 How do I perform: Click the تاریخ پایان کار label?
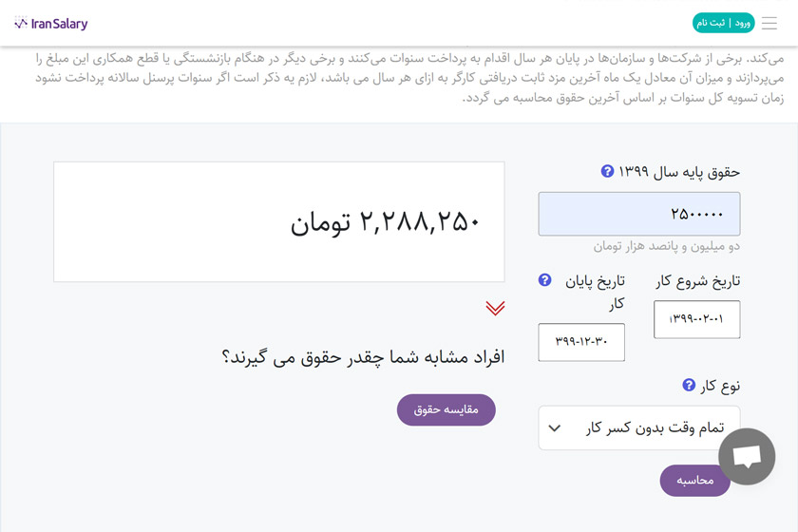pyautogui.click(x=596, y=292)
